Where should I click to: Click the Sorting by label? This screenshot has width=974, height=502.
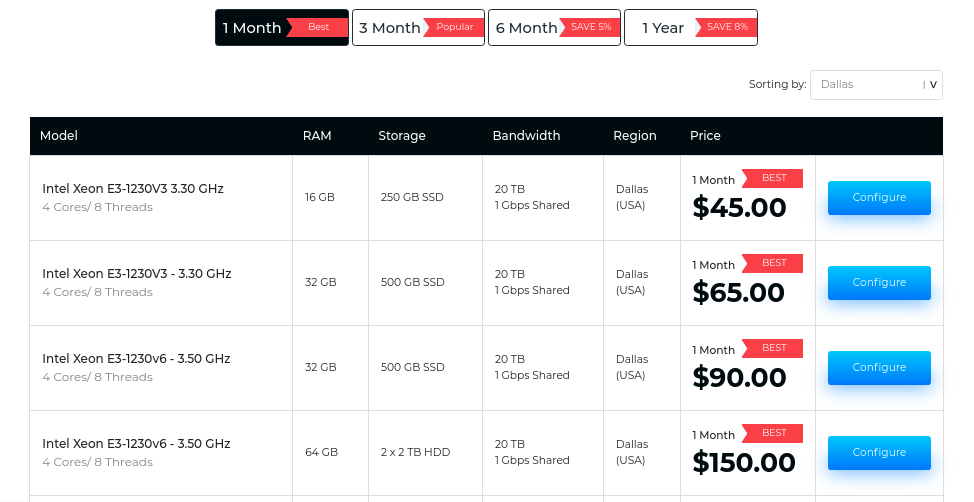(777, 84)
